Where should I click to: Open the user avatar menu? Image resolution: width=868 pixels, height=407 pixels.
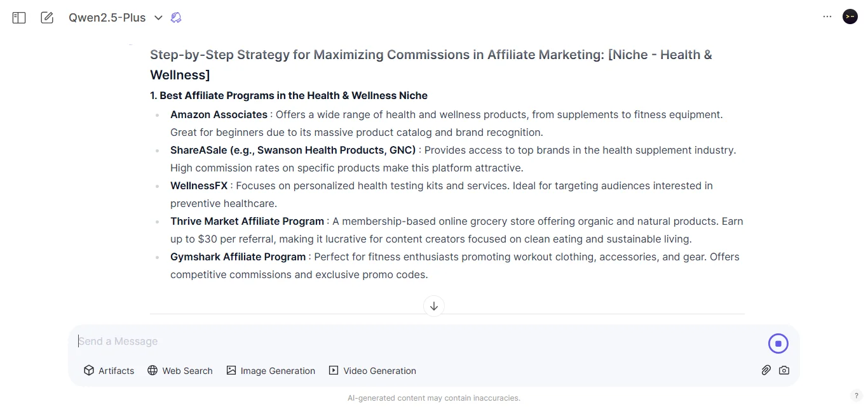[850, 17]
